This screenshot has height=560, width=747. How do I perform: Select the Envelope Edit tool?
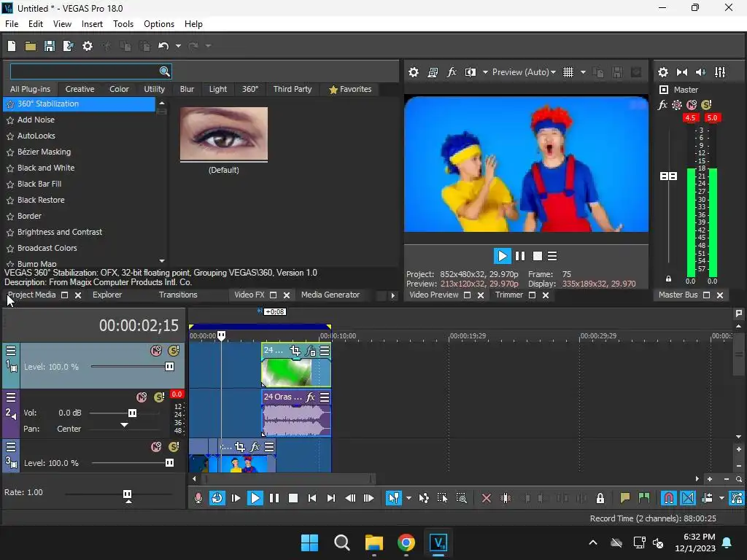click(x=424, y=498)
